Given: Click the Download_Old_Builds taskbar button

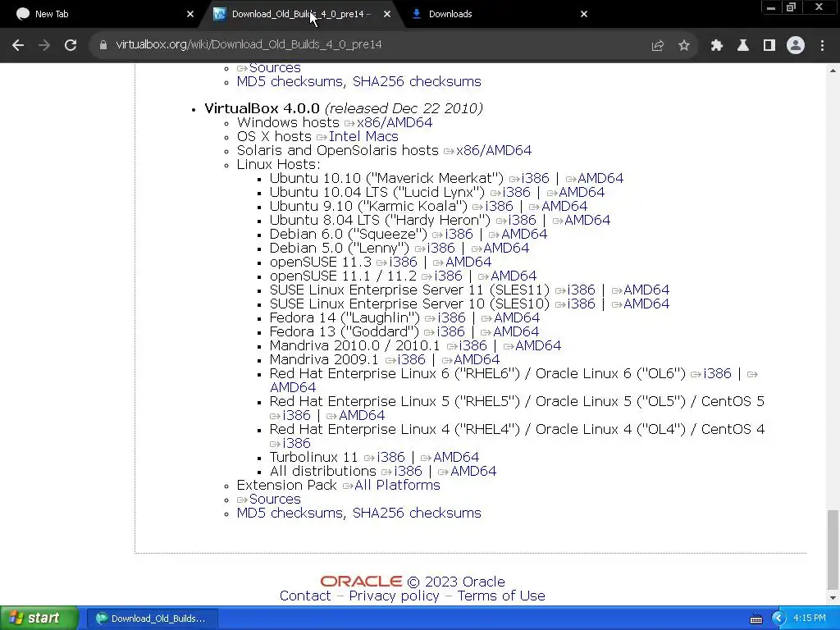Looking at the screenshot, I should [152, 619].
